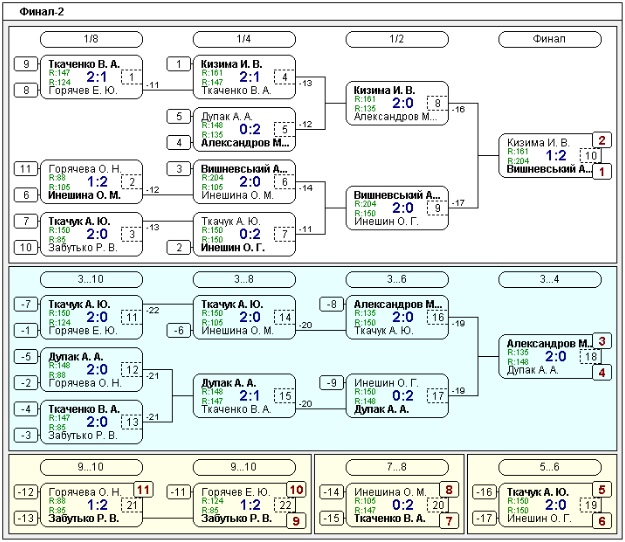Click match number box 10 in the final
The image size is (625, 542).
pos(590,155)
